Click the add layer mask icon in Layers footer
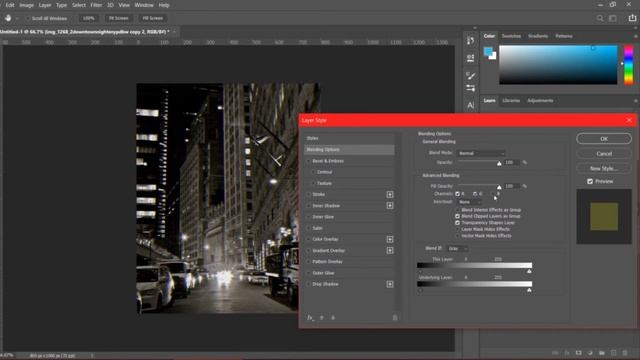Viewport: 640px width, 360px height. click(578, 353)
